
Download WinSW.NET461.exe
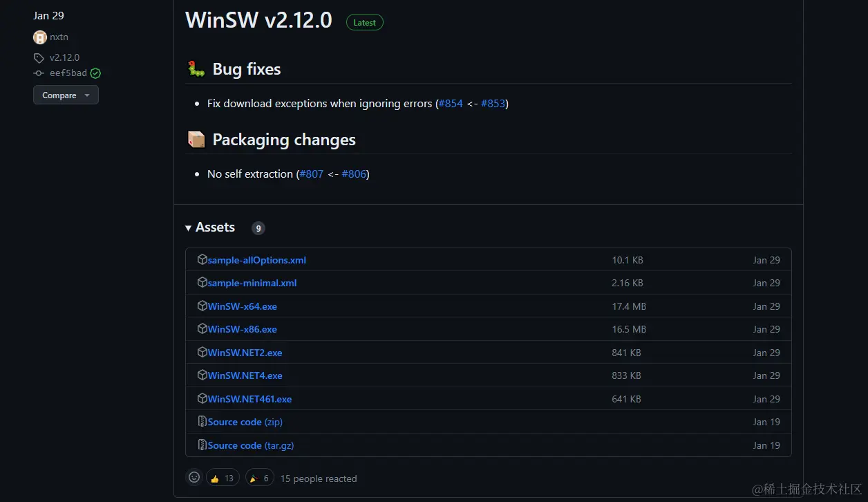(249, 400)
